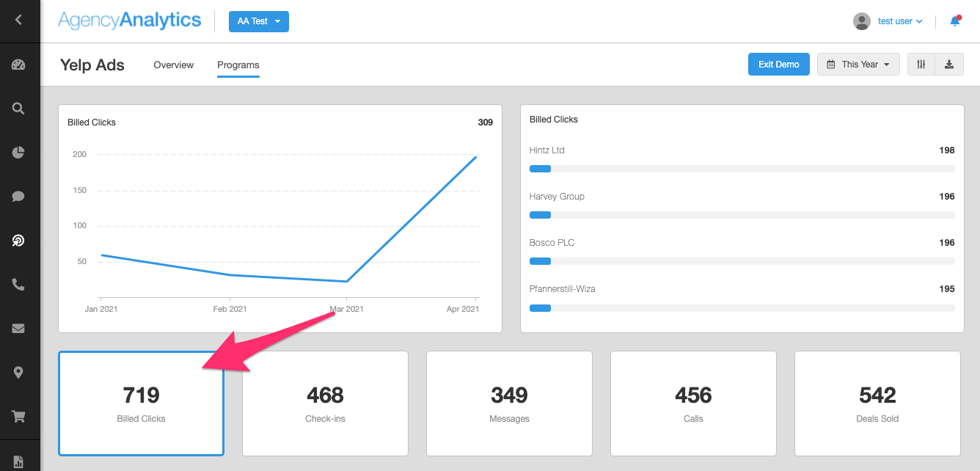Viewport: 980px width, 471px height.
Task: Select the Check-ins 468 stat card
Action: (325, 404)
